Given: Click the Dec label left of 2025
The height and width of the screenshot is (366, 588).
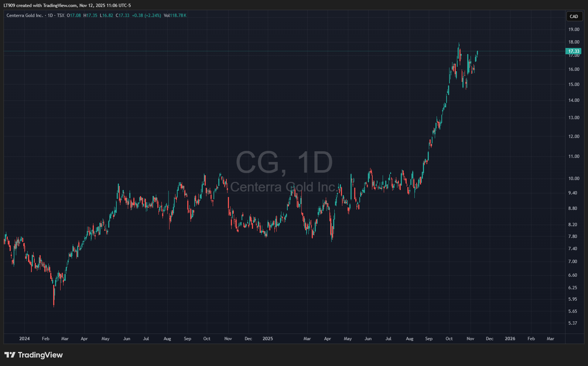Looking at the screenshot, I should click(x=248, y=339).
